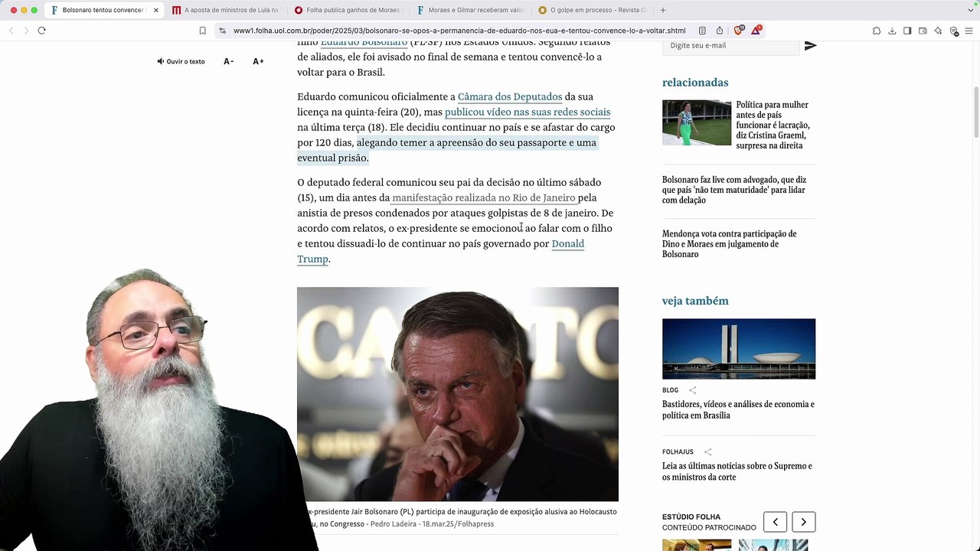The width and height of the screenshot is (980, 551).
Task: Bookmark this page with the bookmark icon
Action: pyautogui.click(x=202, y=31)
